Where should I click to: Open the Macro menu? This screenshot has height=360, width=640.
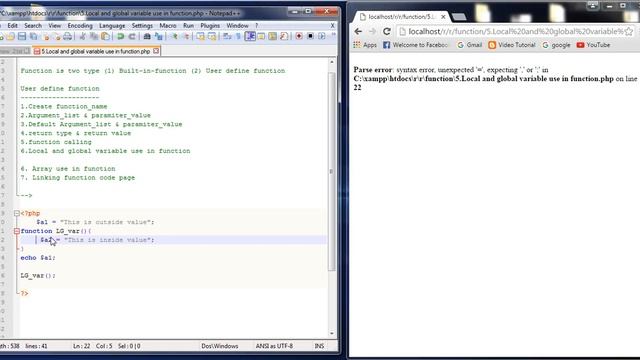click(x=168, y=25)
